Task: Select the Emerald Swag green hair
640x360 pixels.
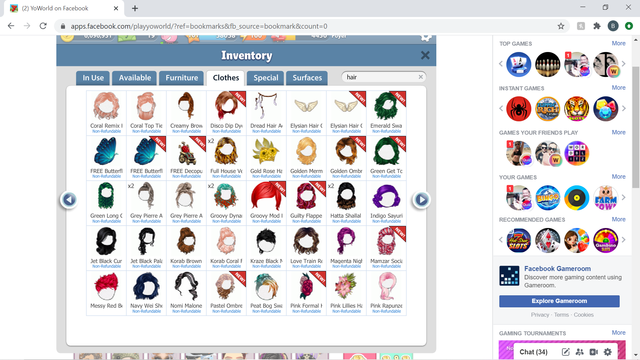Action: tap(386, 112)
